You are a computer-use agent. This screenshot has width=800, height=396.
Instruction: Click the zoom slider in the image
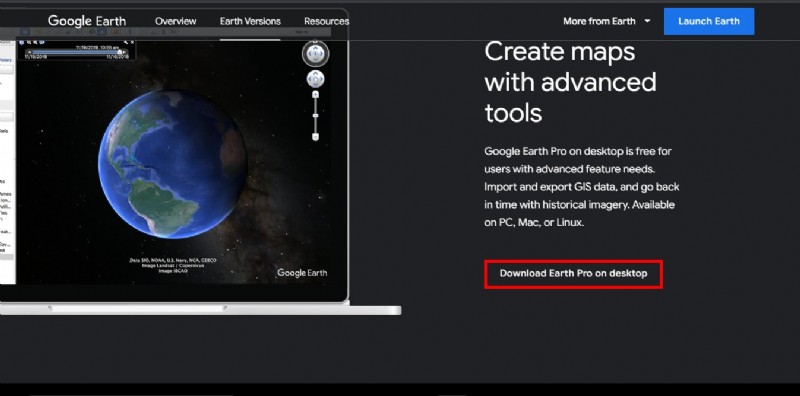coord(315,116)
